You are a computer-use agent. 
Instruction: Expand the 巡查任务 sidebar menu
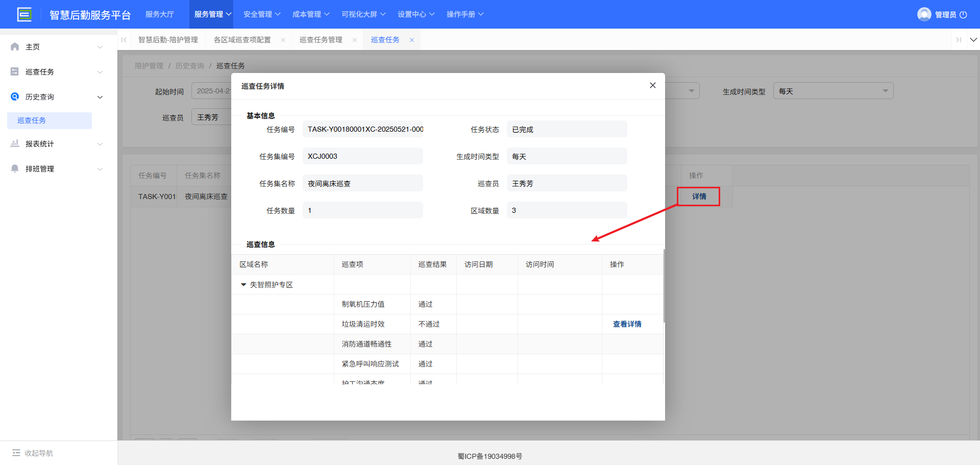(x=100, y=72)
